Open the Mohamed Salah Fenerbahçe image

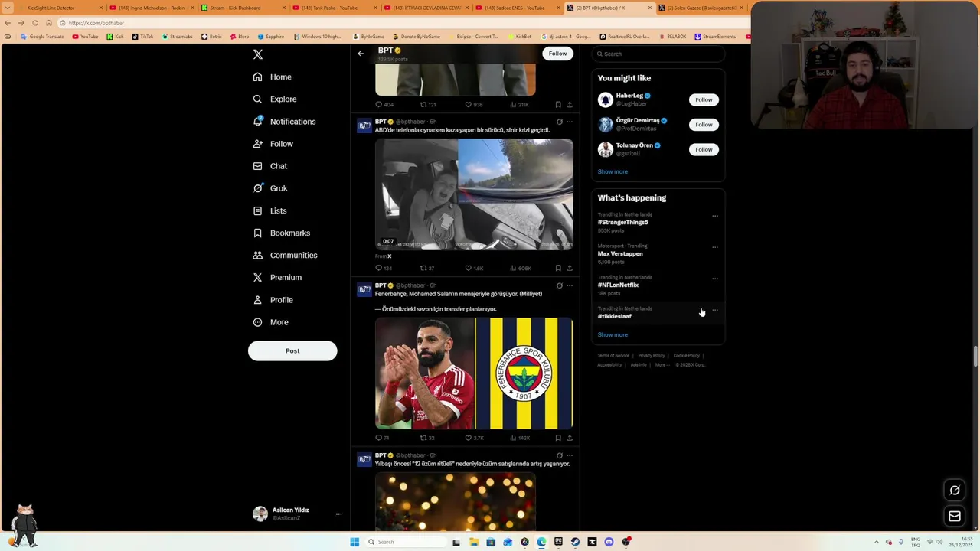click(474, 373)
